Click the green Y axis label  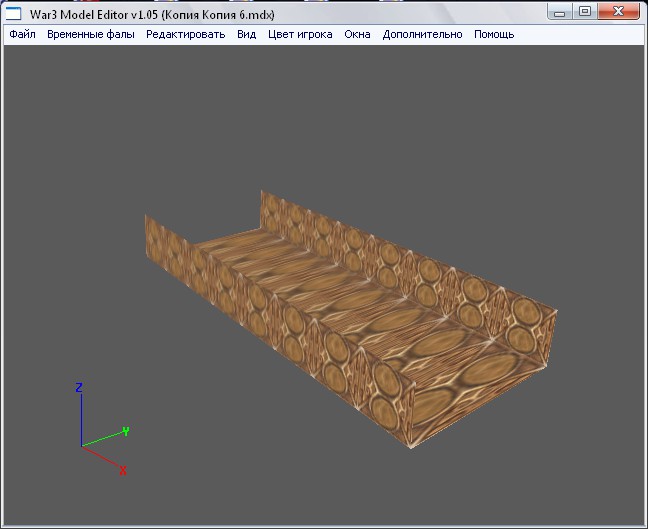(125, 431)
